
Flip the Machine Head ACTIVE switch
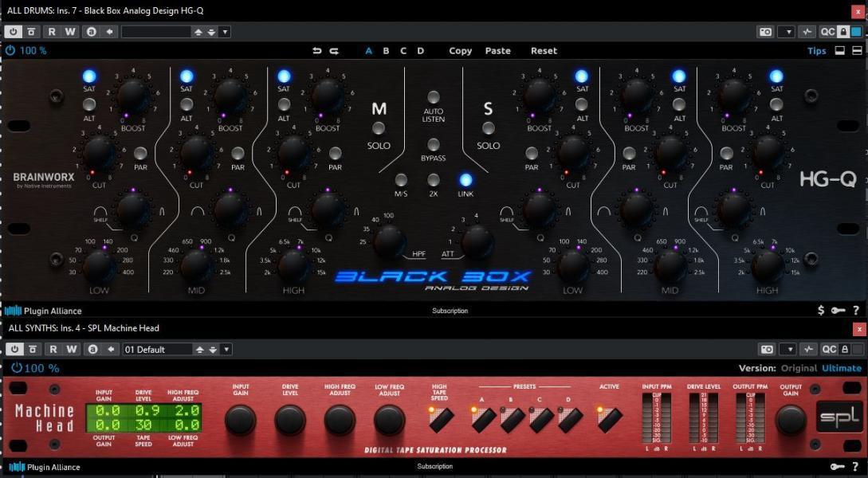pos(610,421)
